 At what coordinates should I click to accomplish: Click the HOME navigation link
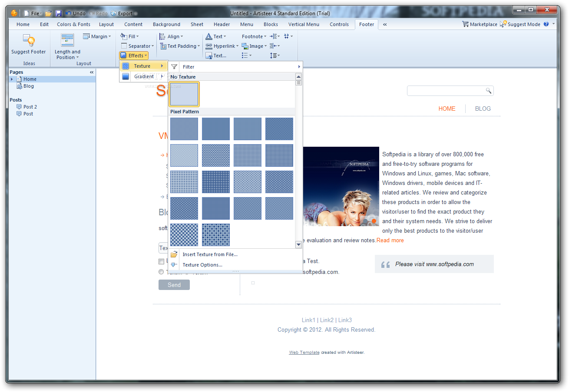tap(447, 109)
